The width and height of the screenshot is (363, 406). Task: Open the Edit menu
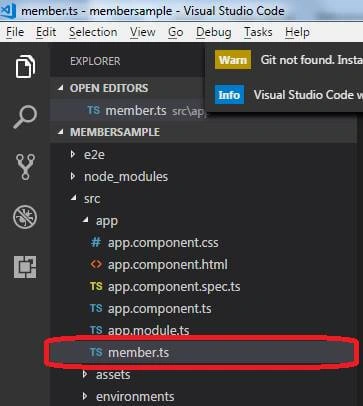coord(46,32)
